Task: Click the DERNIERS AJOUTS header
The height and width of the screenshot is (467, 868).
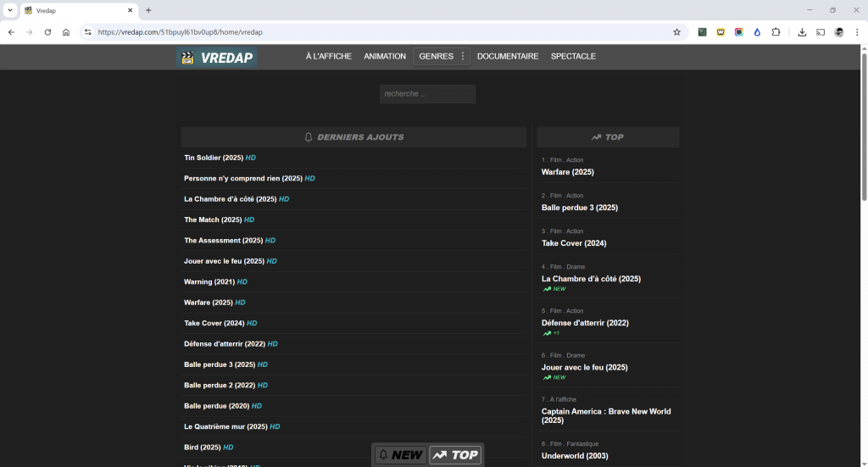Action: (353, 137)
